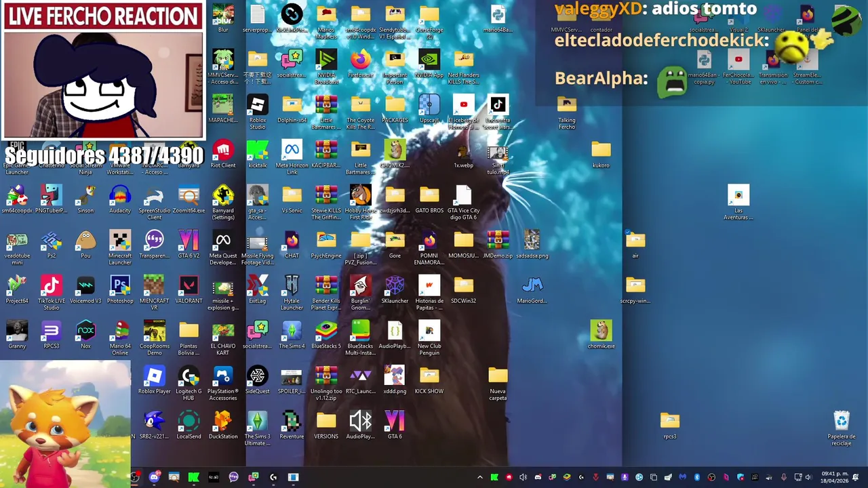This screenshot has width=868, height=488.
Task: Open the RPCS3 emulator shortcut
Action: click(x=51, y=335)
